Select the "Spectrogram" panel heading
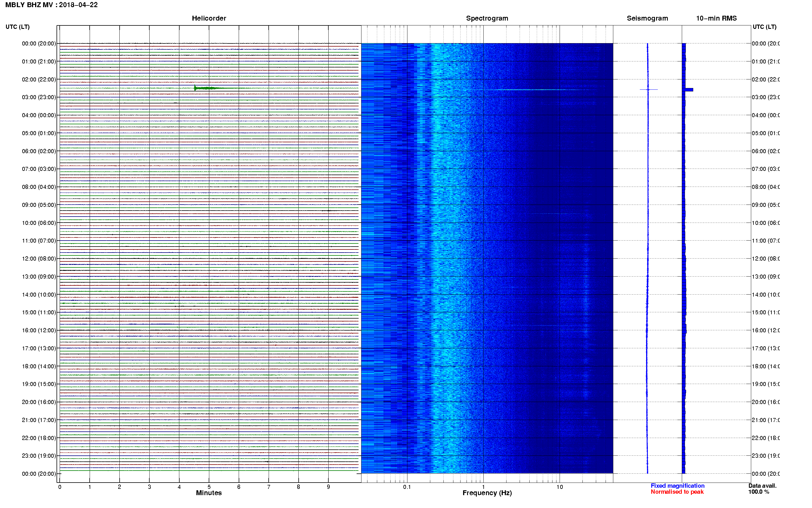 click(x=487, y=18)
